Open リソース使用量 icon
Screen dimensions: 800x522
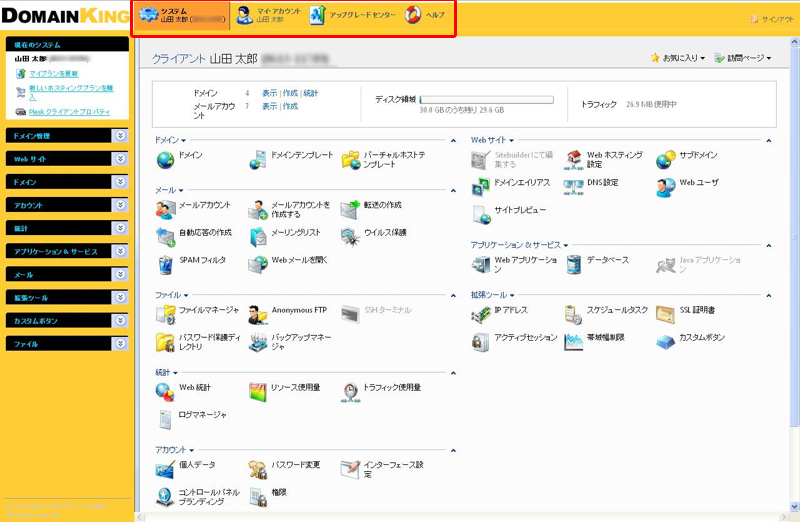coord(258,392)
